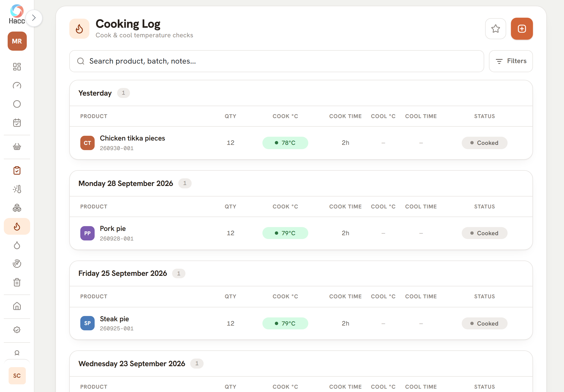Open the Chicken tikka pieces record
This screenshot has width=564, height=392.
[301, 143]
